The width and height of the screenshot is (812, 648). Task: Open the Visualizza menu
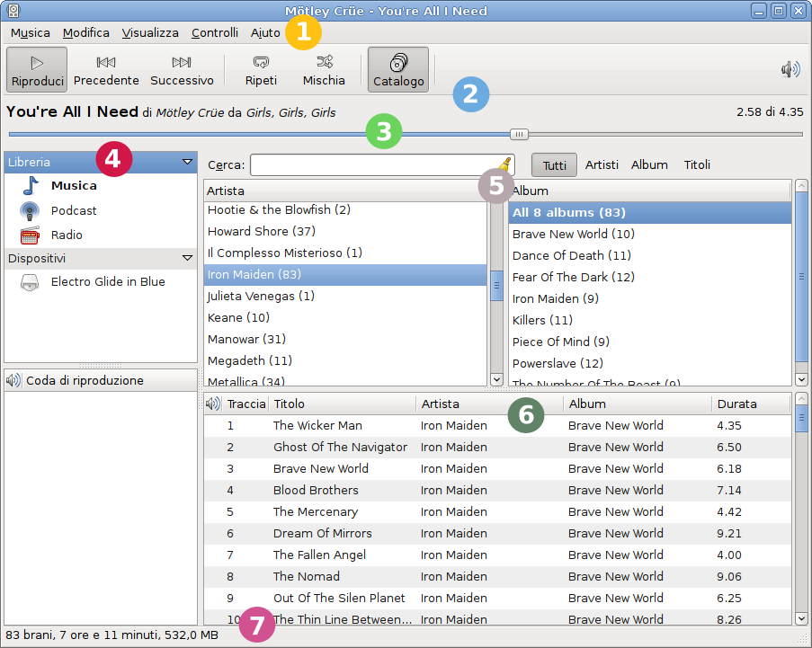[150, 33]
